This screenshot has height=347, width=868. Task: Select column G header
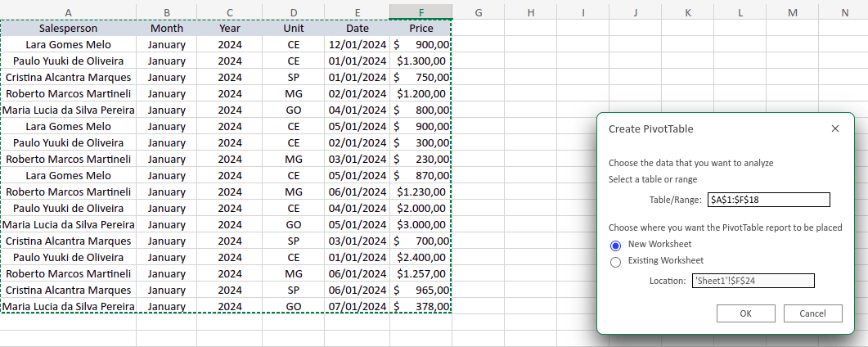tap(478, 12)
